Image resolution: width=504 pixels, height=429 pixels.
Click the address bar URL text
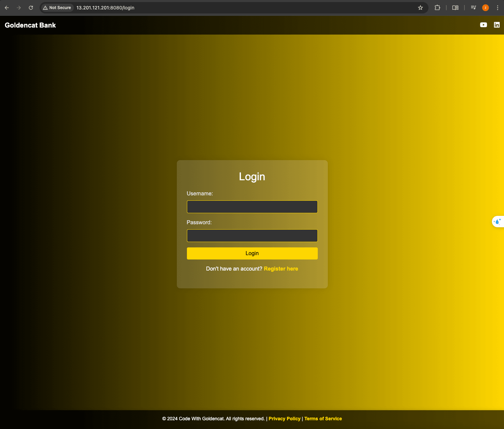(105, 8)
